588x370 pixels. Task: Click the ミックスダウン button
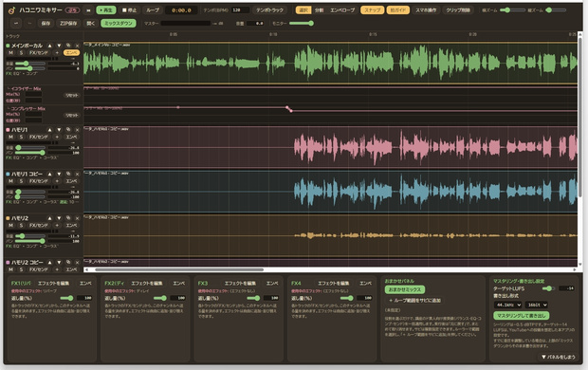(x=119, y=24)
